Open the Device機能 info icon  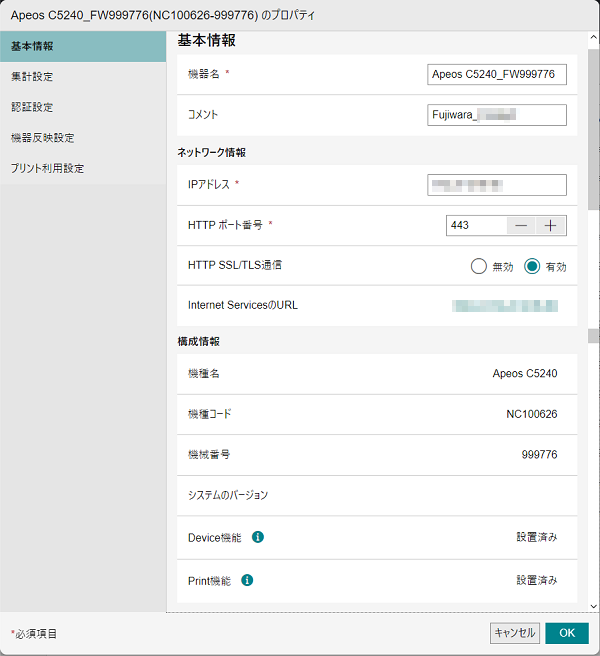[258, 537]
